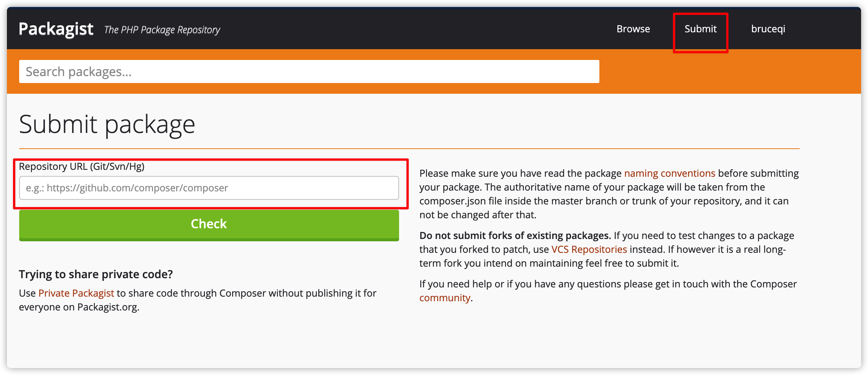This screenshot has width=868, height=375.
Task: Open the Private Packagist link
Action: tap(76, 293)
